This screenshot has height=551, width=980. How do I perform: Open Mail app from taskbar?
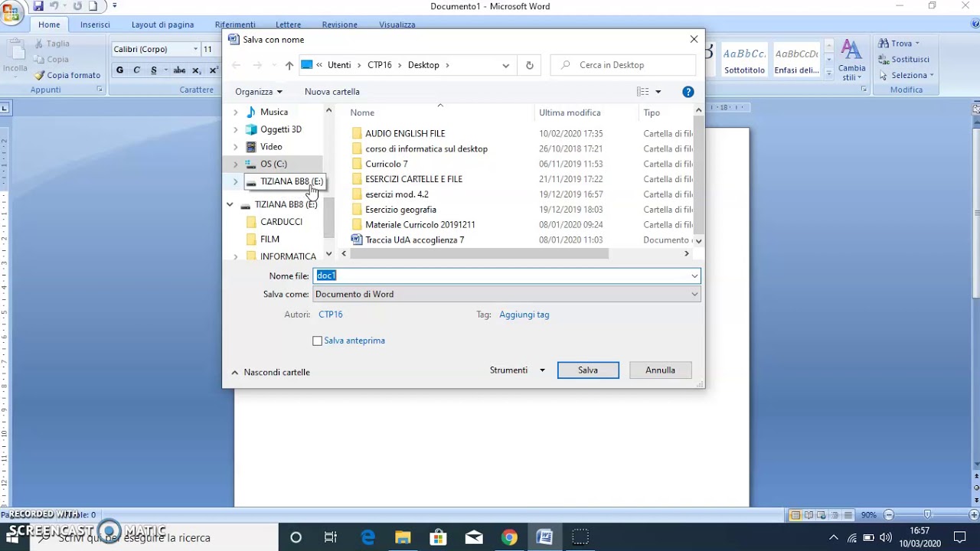[474, 537]
